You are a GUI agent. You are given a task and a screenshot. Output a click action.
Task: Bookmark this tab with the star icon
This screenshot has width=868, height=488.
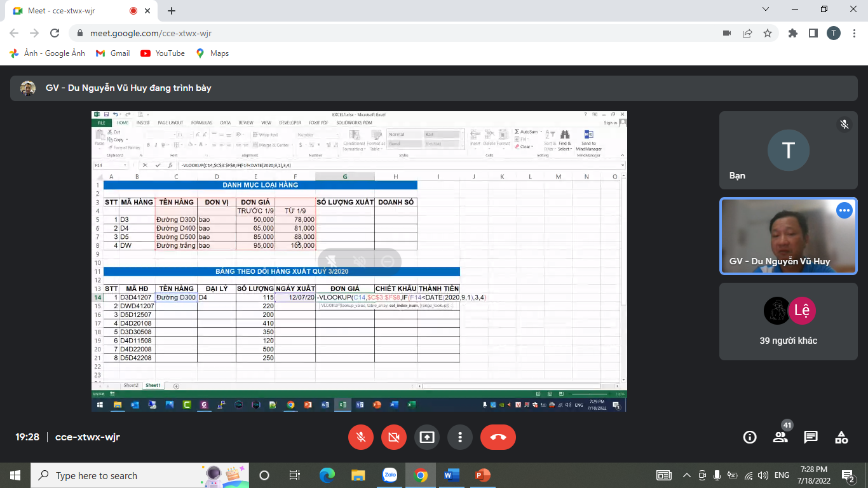click(768, 33)
